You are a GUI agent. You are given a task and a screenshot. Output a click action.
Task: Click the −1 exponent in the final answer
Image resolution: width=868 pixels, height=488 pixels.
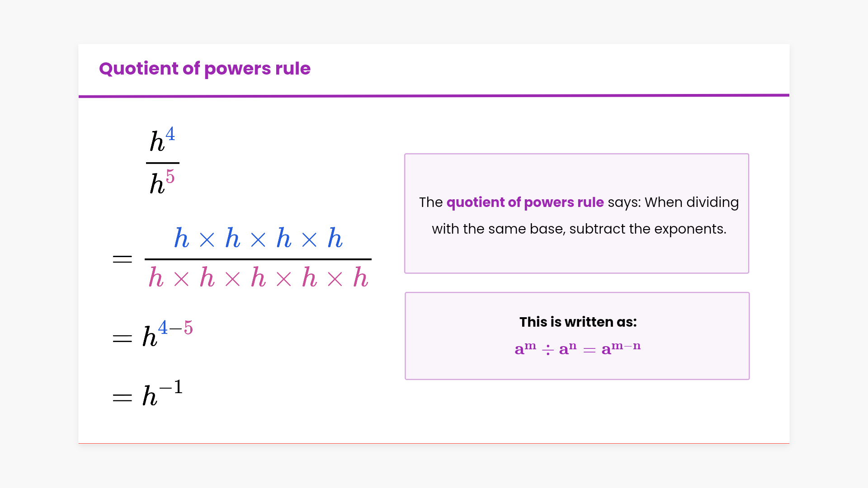[x=171, y=387]
